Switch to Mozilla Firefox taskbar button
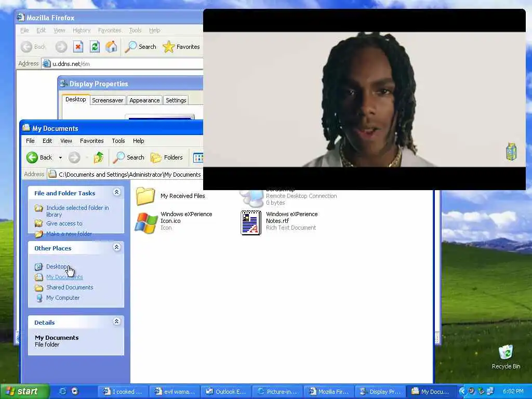Viewport: 532px width, 399px height. 329,392
